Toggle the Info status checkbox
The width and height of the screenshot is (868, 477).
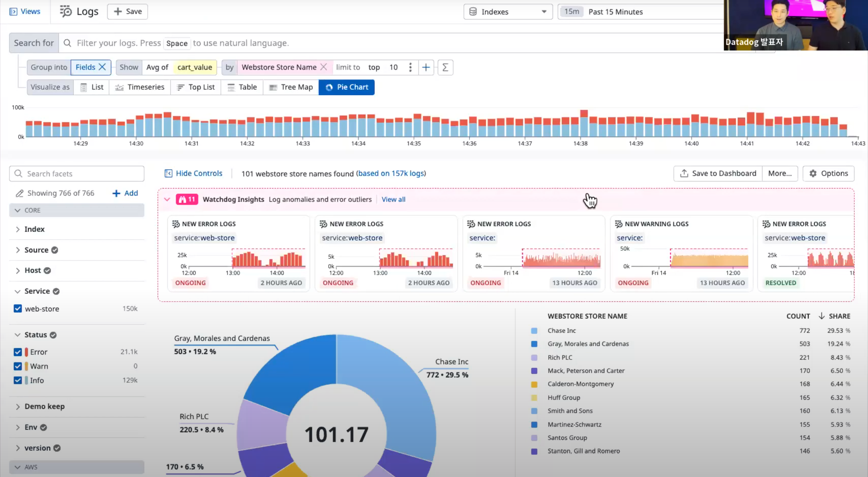pyautogui.click(x=18, y=380)
